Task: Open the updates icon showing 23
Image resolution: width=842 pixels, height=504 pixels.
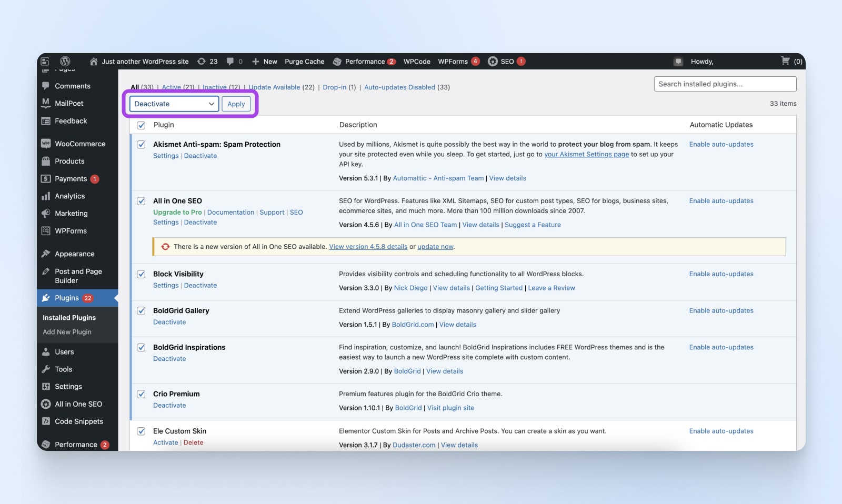Action: click(202, 62)
